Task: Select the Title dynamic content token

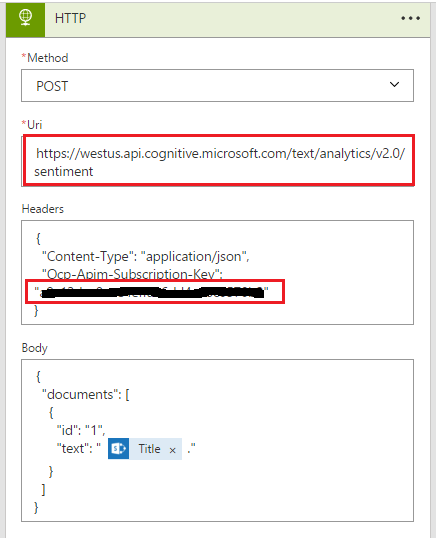Action: pyautogui.click(x=145, y=448)
